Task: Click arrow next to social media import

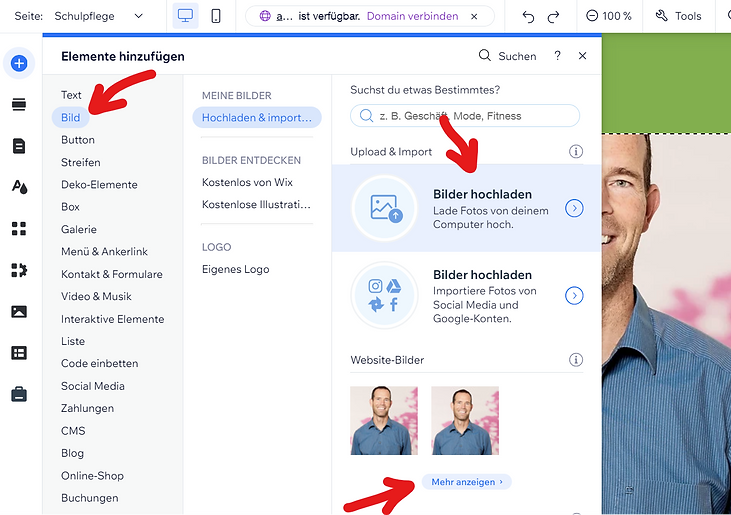Action: (x=574, y=295)
